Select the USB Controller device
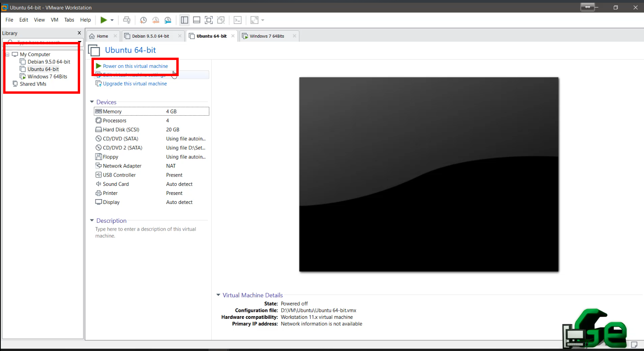This screenshot has width=644, height=351. pos(152,175)
